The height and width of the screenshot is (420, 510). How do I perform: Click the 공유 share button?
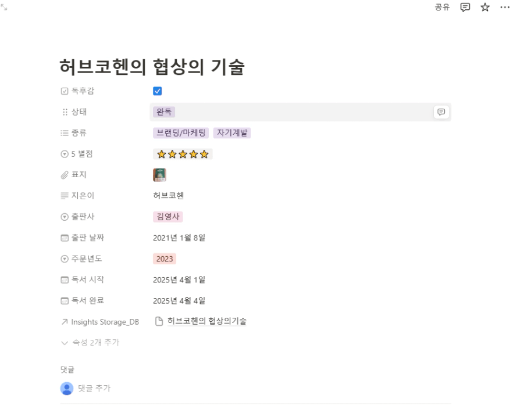pyautogui.click(x=443, y=7)
